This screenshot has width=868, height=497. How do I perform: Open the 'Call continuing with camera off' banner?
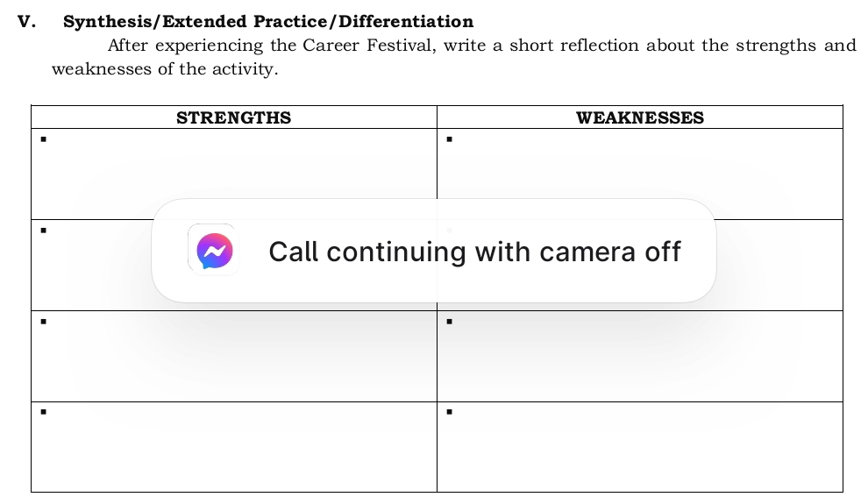pos(473,252)
